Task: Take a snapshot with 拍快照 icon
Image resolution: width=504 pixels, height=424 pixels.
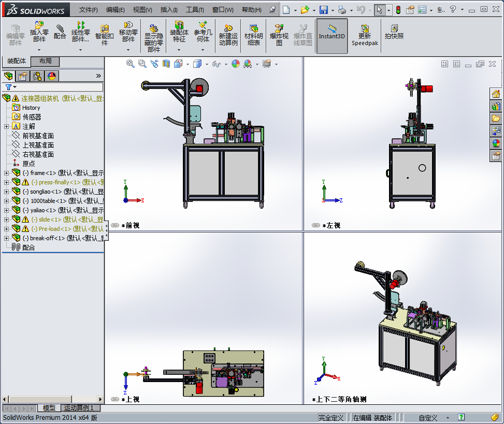Action: [x=394, y=32]
